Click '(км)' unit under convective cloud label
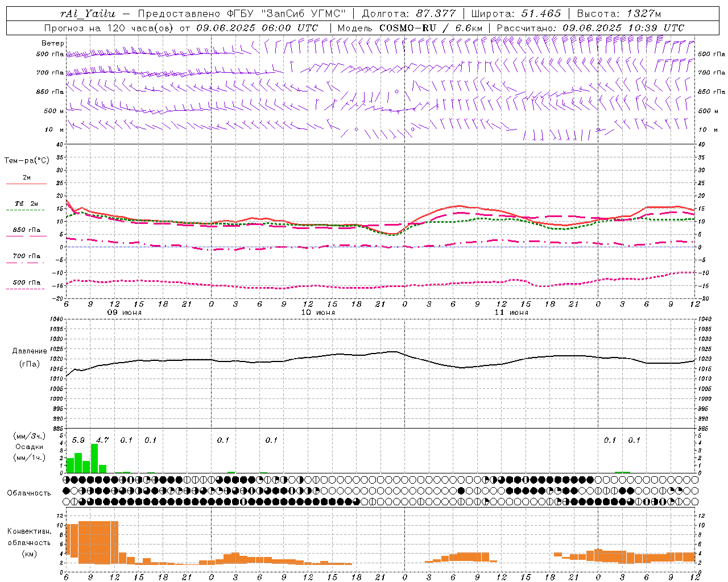The image size is (728, 582). [x=29, y=554]
